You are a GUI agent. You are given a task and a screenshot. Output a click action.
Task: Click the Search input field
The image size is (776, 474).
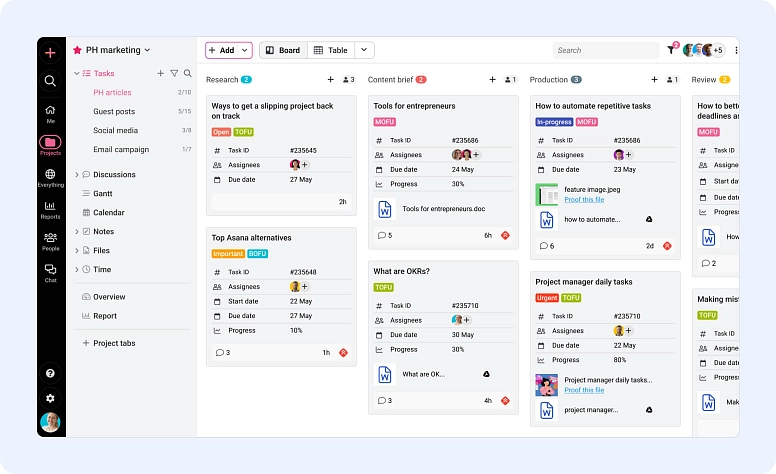click(x=605, y=50)
